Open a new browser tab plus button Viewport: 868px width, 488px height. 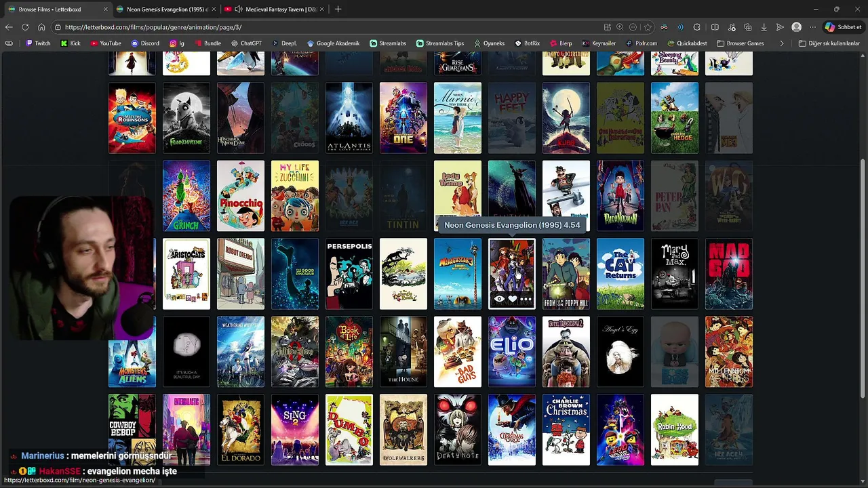coord(338,9)
